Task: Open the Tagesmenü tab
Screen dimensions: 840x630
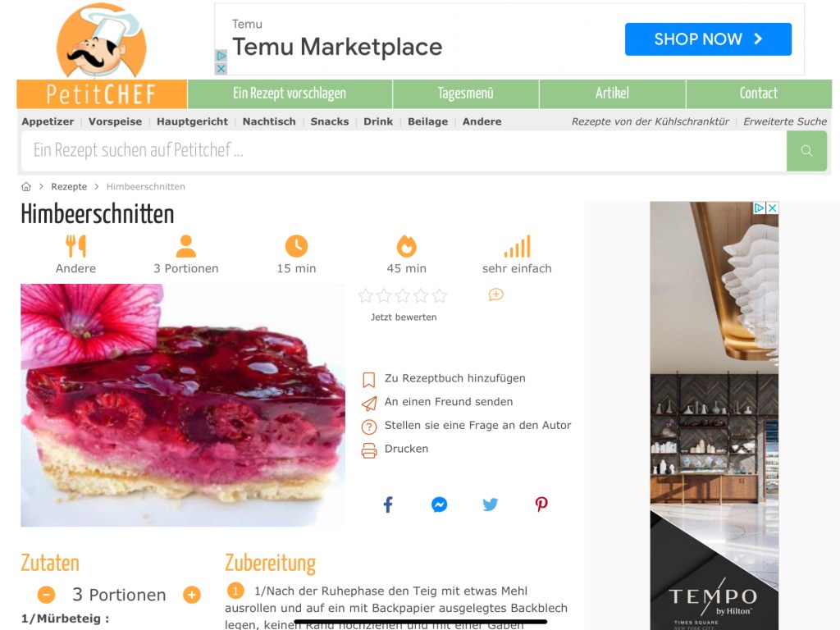Action: tap(466, 94)
